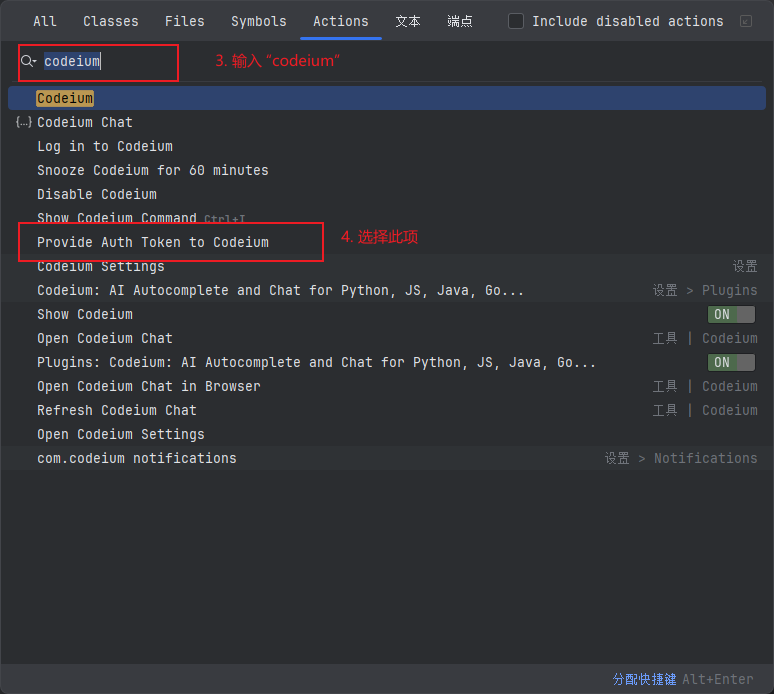Open Codeium Chat in Browser entry
The height and width of the screenshot is (694, 774).
tap(149, 386)
